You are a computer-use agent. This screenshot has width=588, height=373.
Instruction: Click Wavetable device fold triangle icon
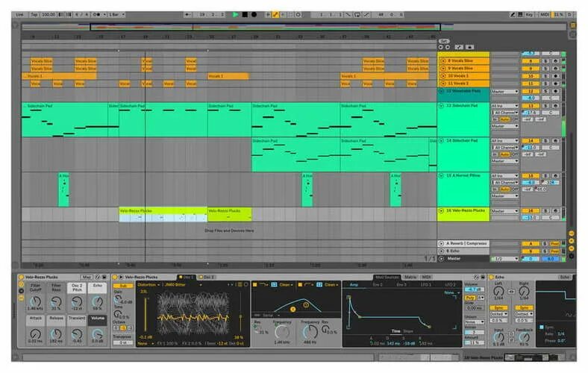[x=121, y=278]
